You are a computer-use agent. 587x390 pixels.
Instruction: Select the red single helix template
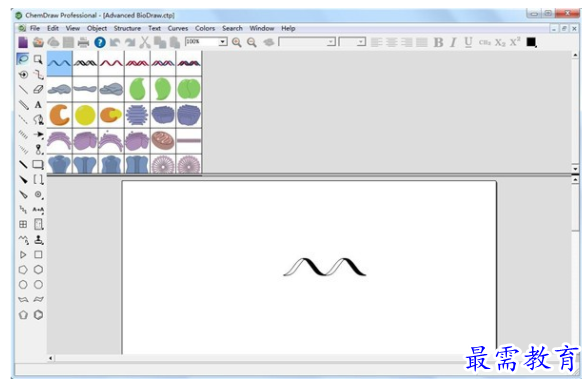coord(111,63)
